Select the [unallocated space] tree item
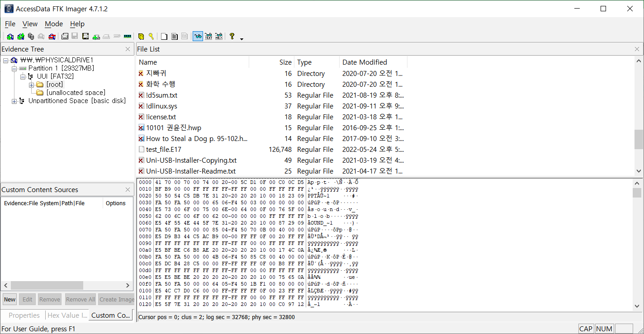Viewport: 644px width, 334px height. click(76, 93)
